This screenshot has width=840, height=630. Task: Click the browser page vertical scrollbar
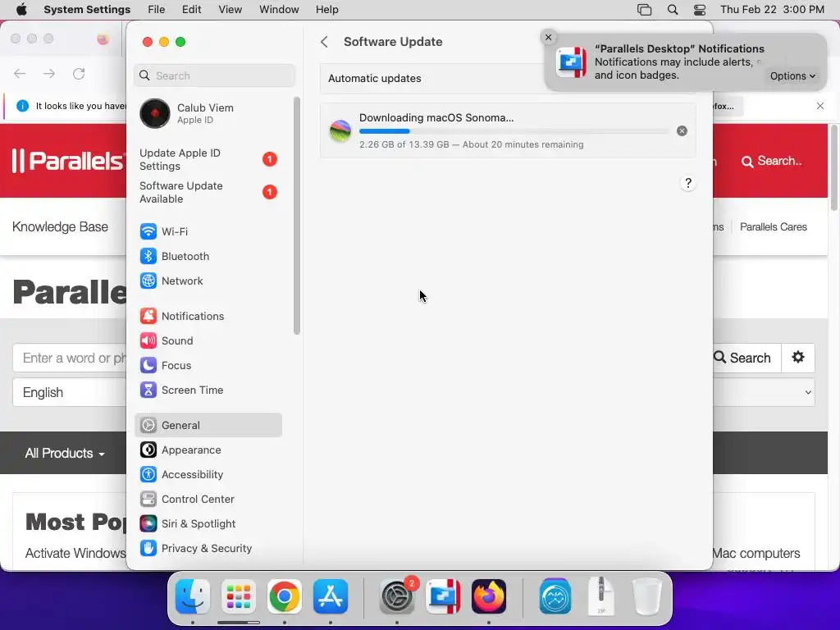click(x=833, y=167)
